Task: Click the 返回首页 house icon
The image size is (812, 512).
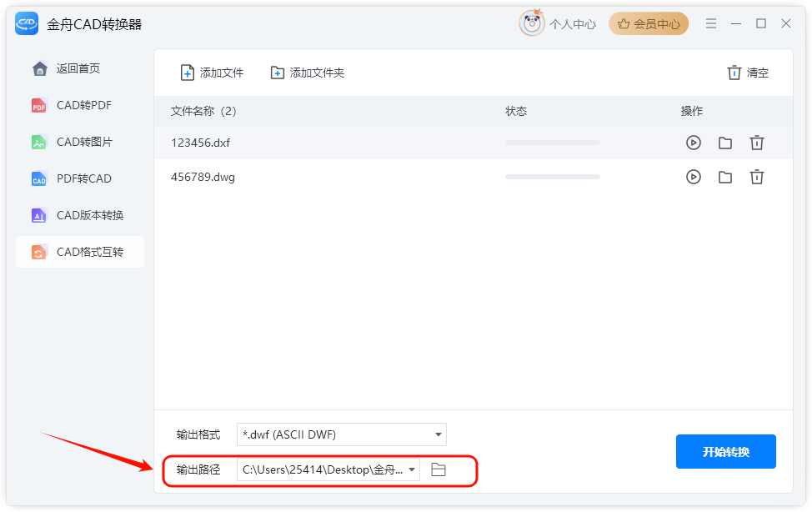Action: (x=40, y=68)
